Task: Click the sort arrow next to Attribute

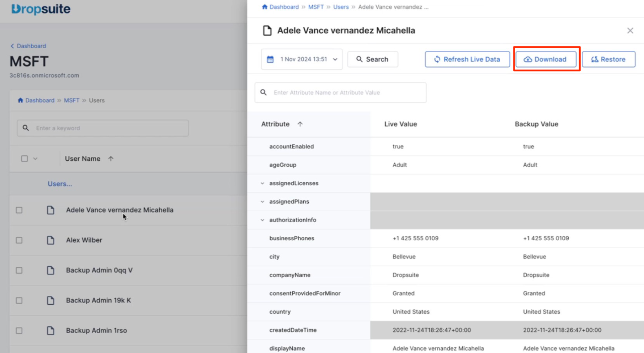Action: 300,124
